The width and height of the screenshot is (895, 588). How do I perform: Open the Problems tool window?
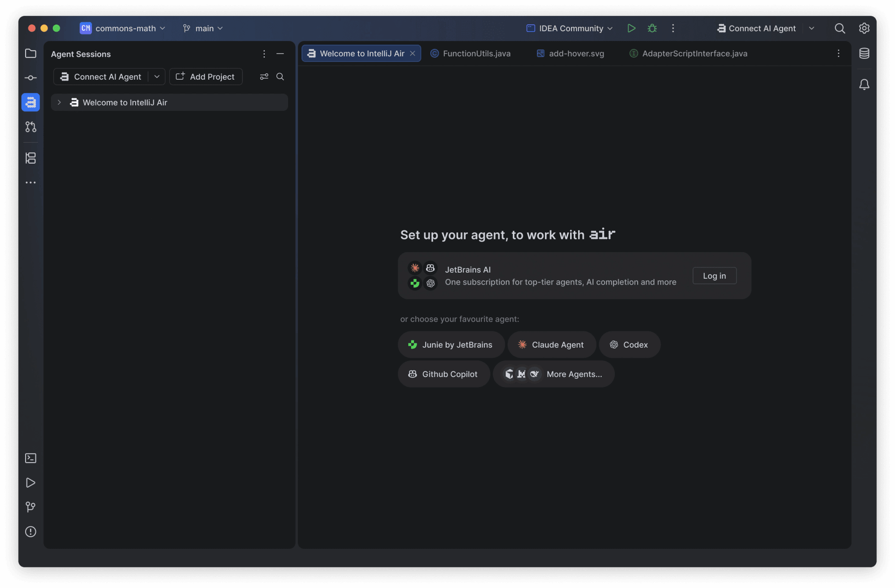click(x=30, y=532)
